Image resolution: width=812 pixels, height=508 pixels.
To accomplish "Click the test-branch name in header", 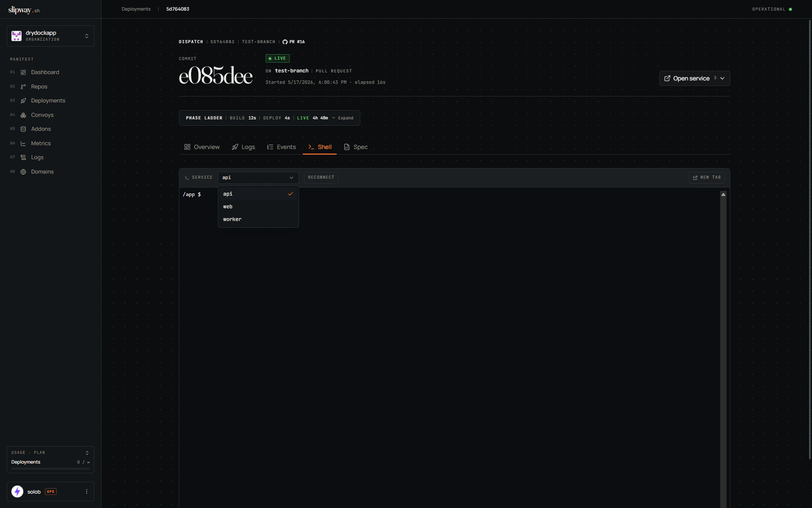I will point(292,71).
